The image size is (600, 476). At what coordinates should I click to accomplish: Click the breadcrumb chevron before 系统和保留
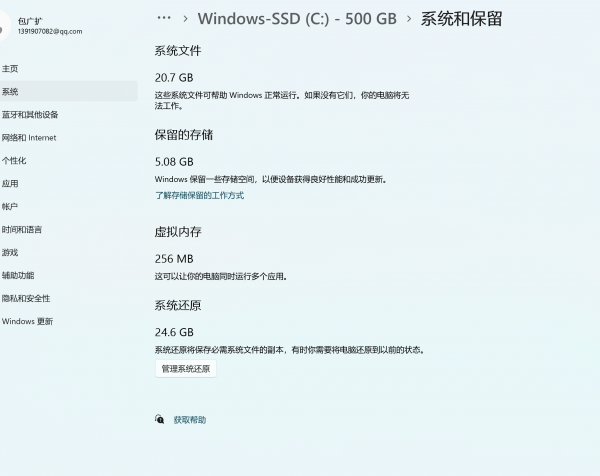[x=409, y=18]
